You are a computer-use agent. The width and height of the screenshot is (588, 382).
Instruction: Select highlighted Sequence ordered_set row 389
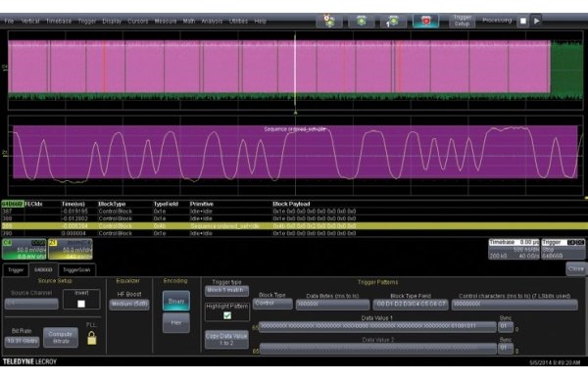294,226
